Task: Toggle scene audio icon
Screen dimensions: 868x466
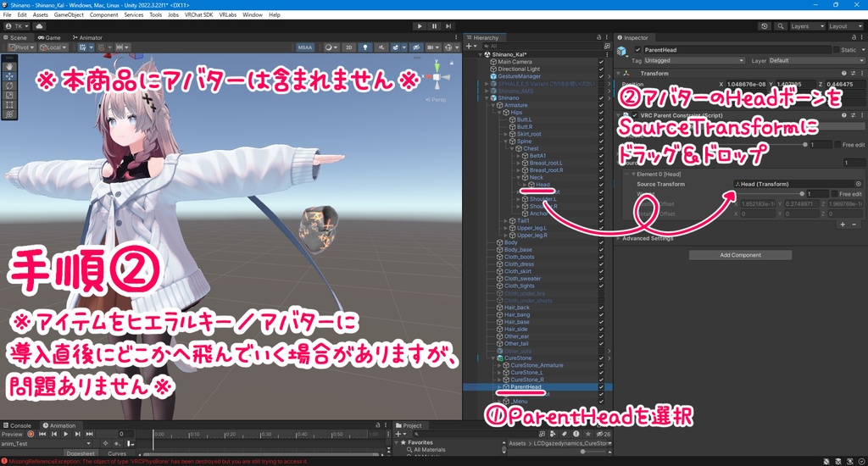Action: [x=381, y=47]
